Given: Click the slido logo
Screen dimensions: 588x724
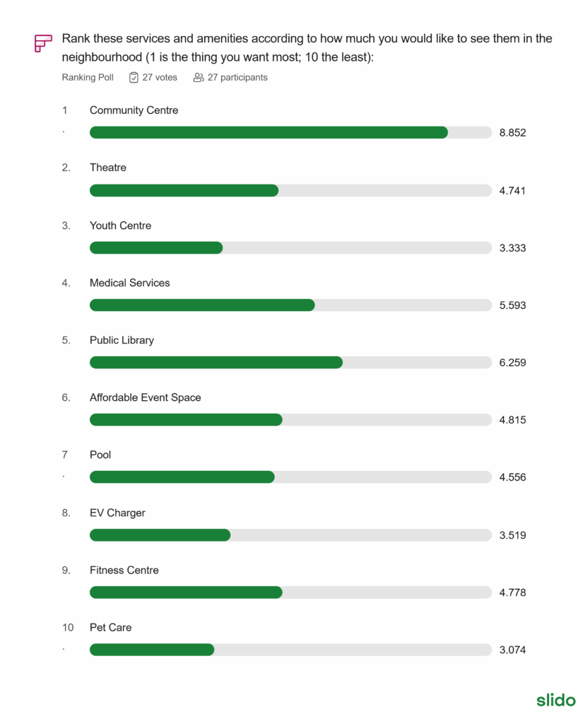Looking at the screenshot, I should [x=555, y=700].
